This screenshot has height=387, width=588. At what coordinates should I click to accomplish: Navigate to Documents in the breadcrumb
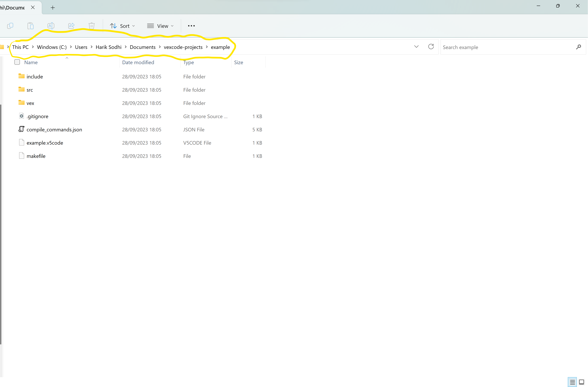[143, 47]
